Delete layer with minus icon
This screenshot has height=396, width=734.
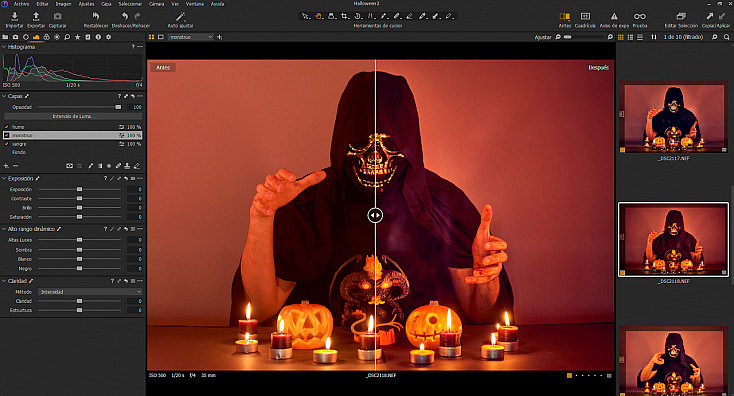tap(15, 166)
